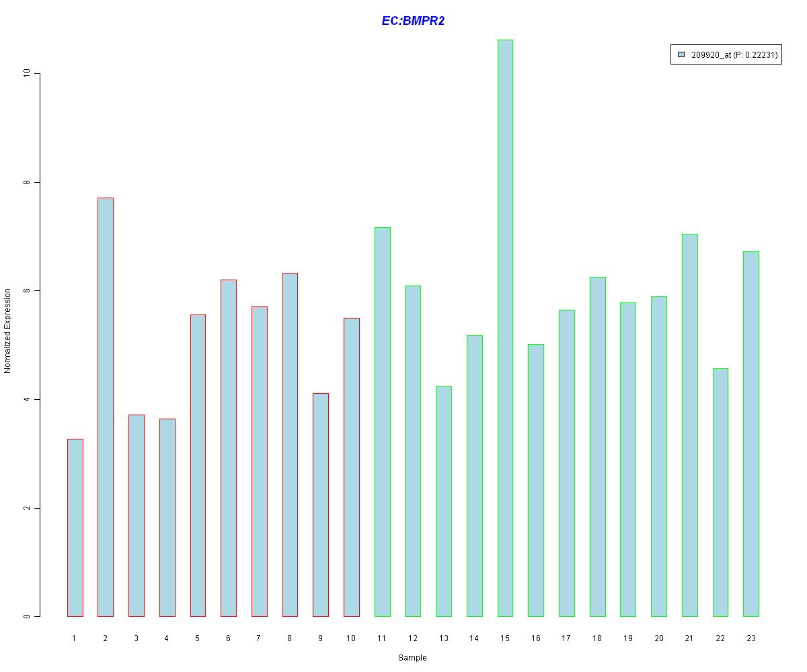Click y-axis tick label 6
Viewport: 807px width, 672px height.
(26, 291)
